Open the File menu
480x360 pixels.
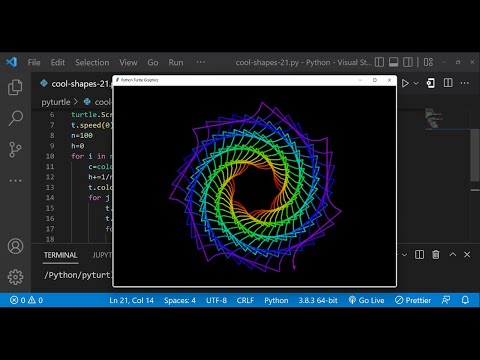point(34,63)
